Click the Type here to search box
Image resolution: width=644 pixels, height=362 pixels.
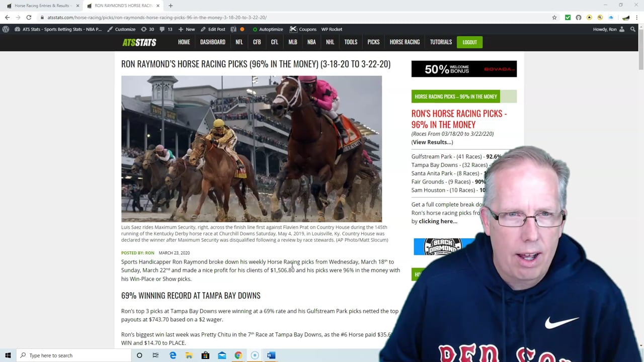click(x=73, y=355)
